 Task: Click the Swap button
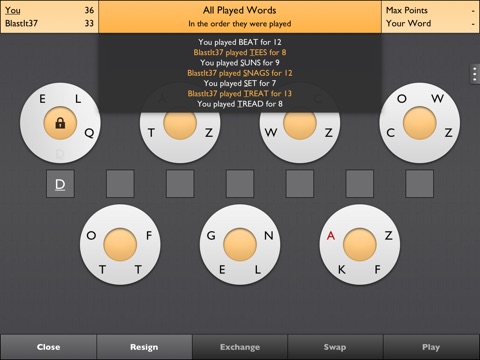click(x=335, y=347)
